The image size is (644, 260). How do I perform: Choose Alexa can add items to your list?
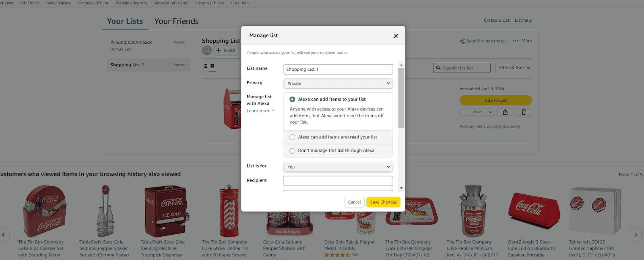[x=292, y=99]
